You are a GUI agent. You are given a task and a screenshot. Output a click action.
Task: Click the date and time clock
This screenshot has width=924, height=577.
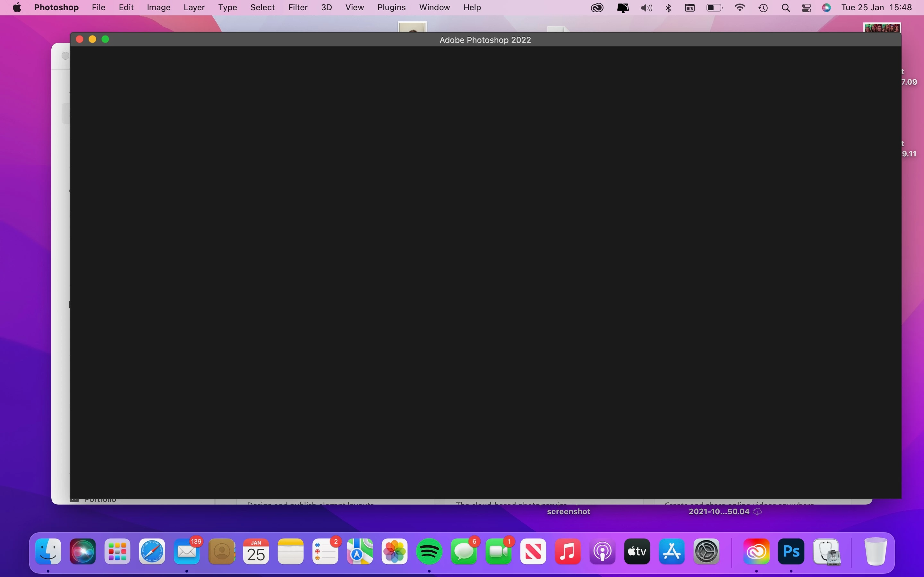pyautogui.click(x=876, y=8)
